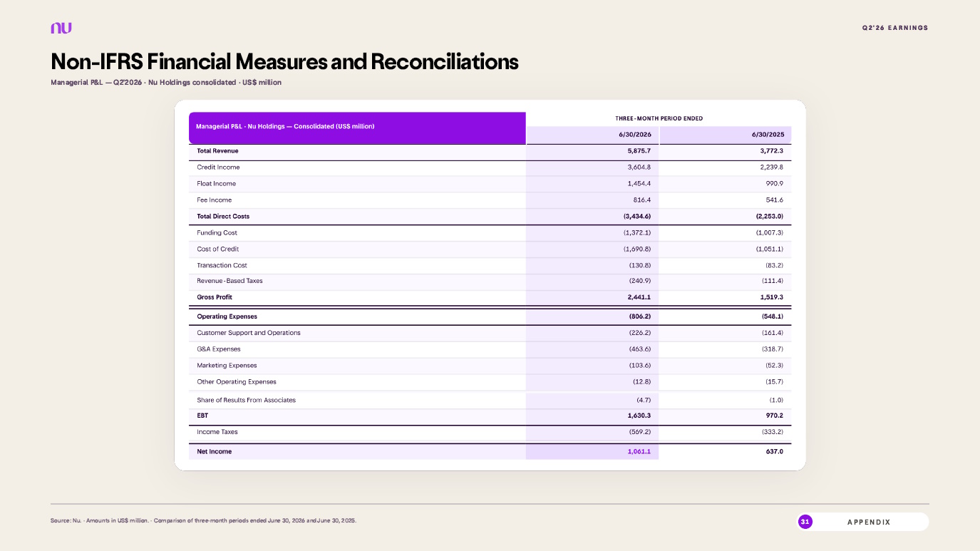Image resolution: width=980 pixels, height=551 pixels.
Task: Select G&A Expenses value (463.6)
Action: 639,350
